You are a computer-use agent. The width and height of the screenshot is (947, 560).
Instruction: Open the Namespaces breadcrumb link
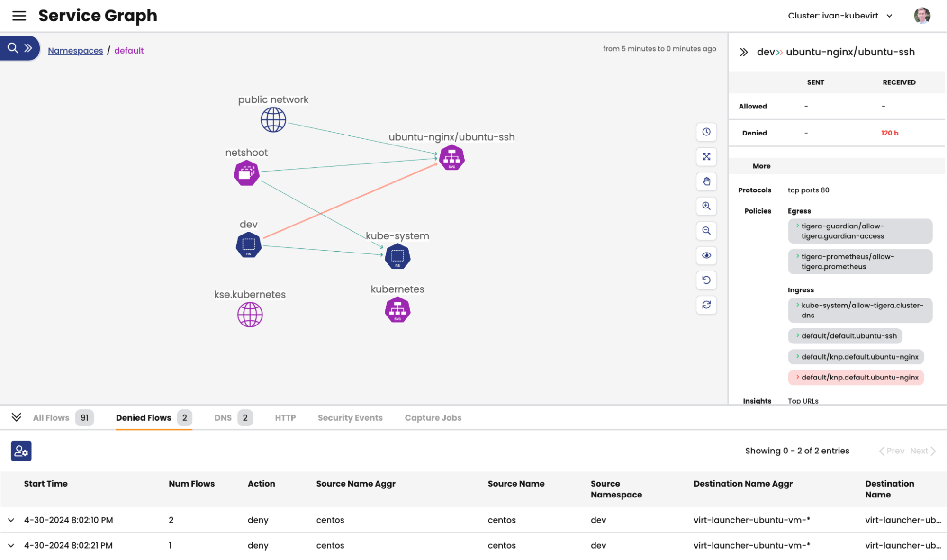(x=75, y=51)
